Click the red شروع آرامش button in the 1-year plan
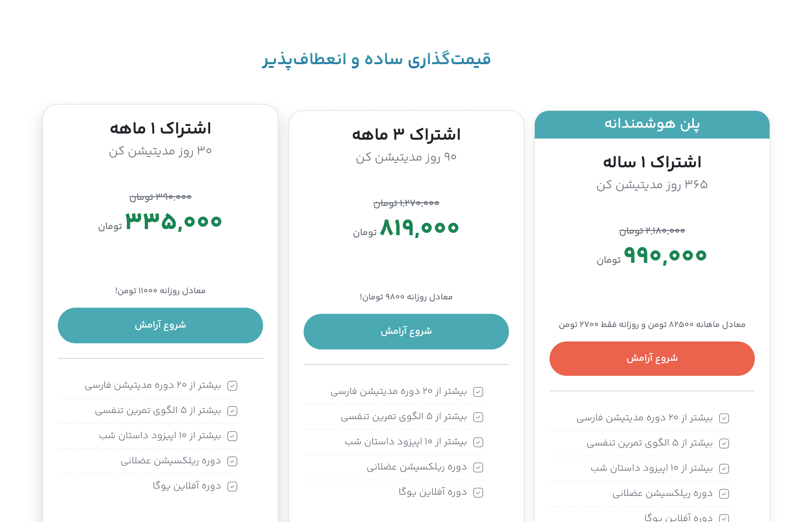The width and height of the screenshot is (812, 522). 652,358
